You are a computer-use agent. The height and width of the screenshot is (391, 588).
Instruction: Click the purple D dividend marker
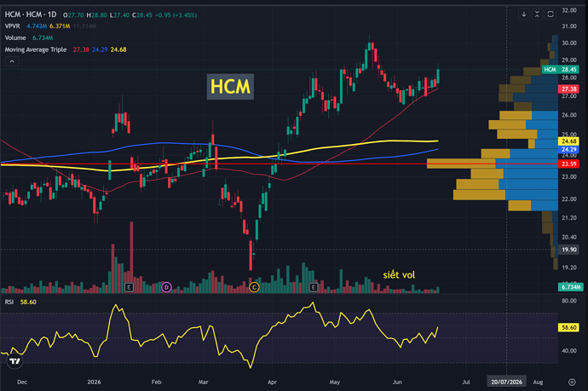(x=166, y=288)
